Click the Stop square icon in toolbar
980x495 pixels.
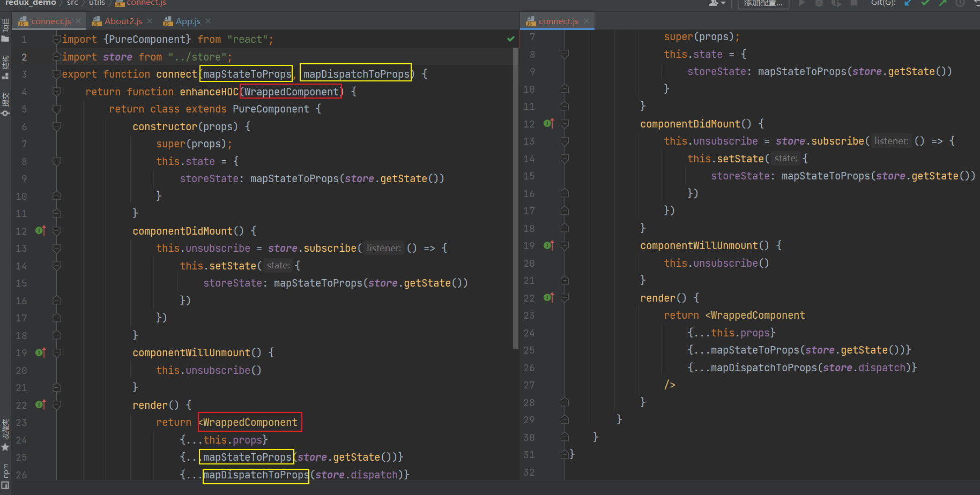(x=854, y=3)
